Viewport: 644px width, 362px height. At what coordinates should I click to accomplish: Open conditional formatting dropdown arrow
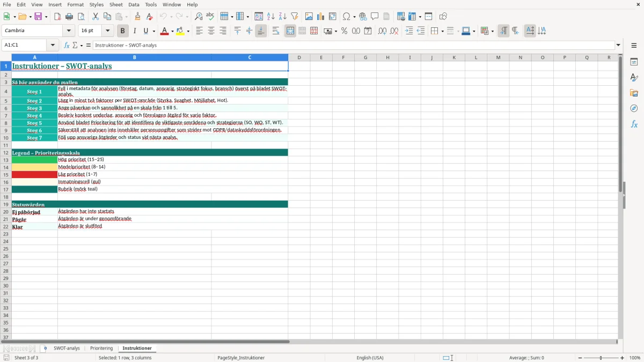492,32
